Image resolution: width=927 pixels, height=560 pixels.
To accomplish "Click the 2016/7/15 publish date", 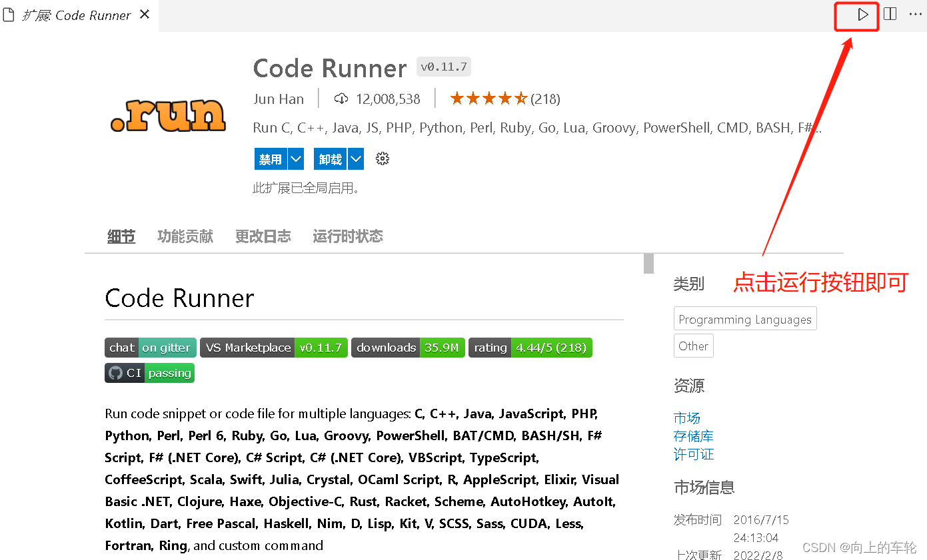I will coord(761,520).
